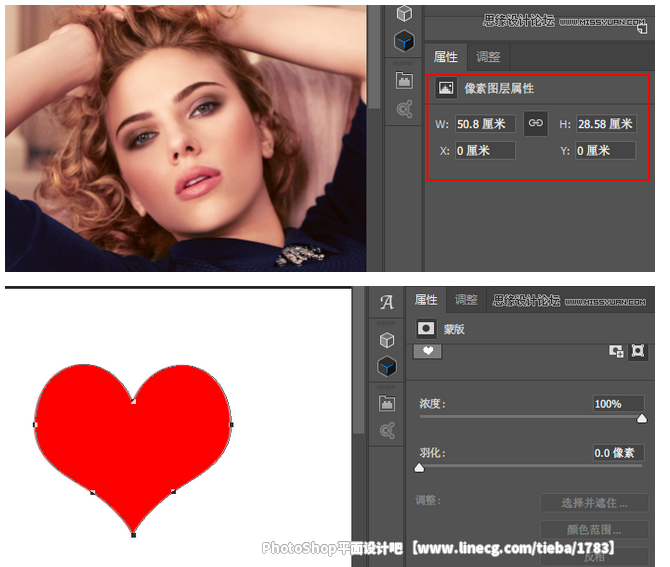Screen dimensions: 670x567
Task: Click the X position field 0 厘米
Action: 485,150
